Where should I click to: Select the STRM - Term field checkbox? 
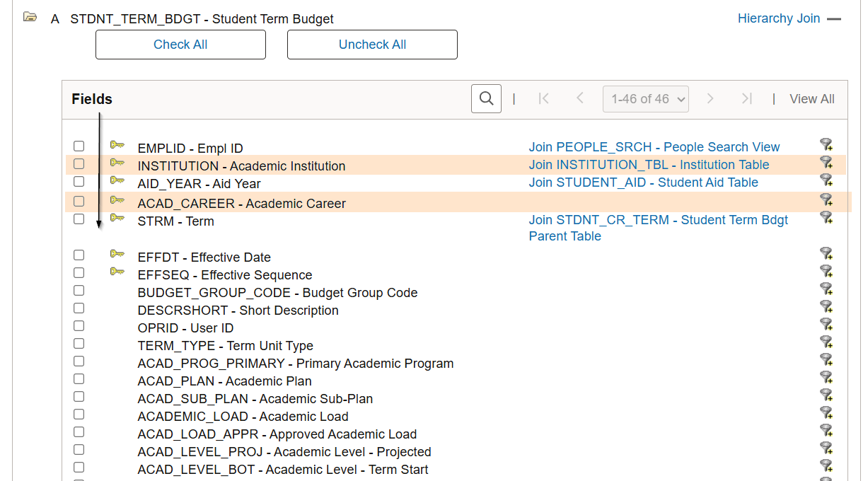[79, 219]
